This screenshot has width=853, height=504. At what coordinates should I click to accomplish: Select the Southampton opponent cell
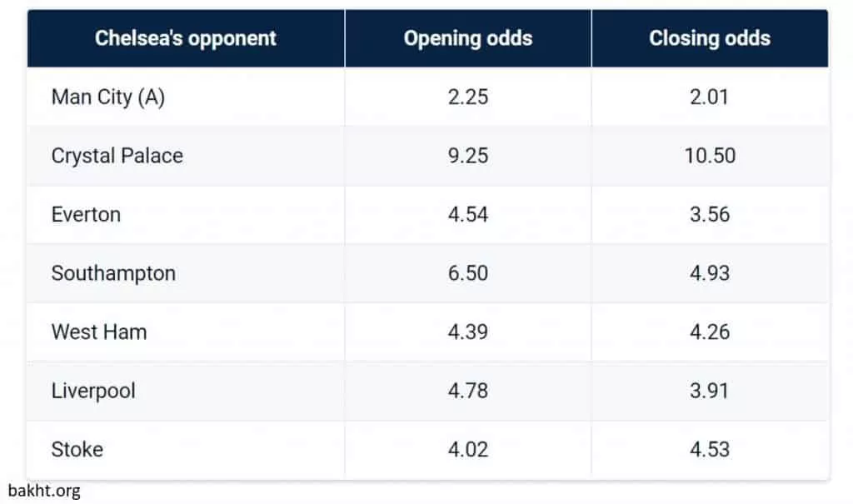point(113,273)
